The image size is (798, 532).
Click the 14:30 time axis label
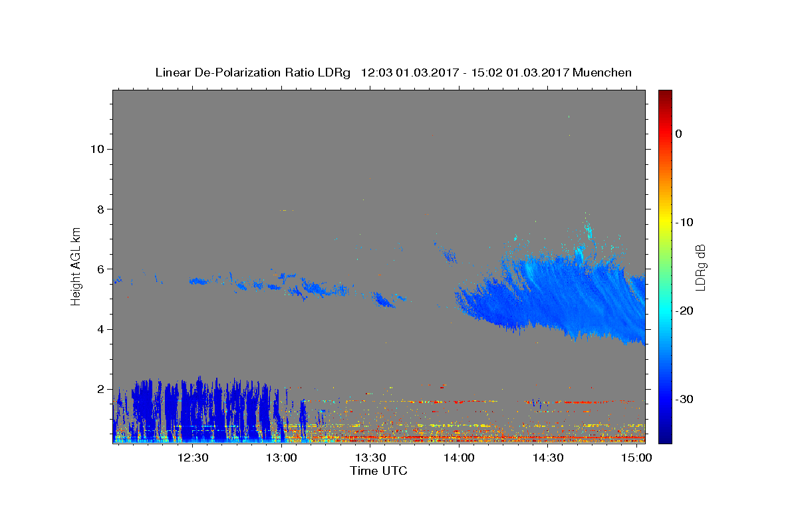548,458
